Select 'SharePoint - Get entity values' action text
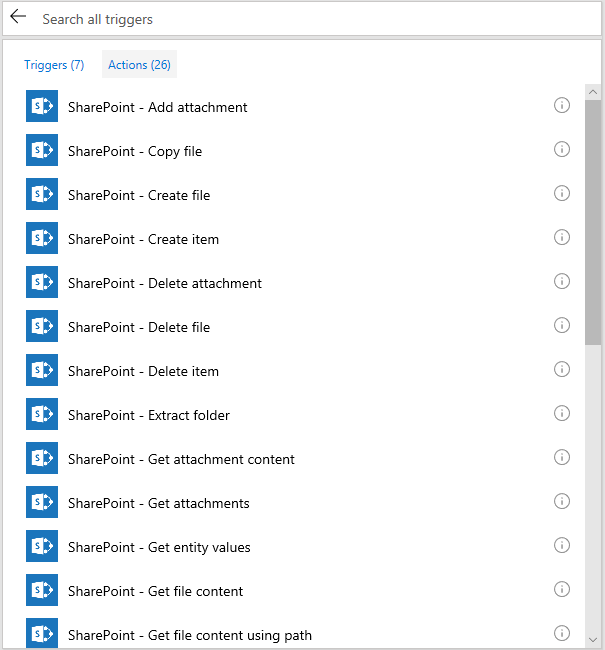Viewport: 605px width, 650px height. point(159,548)
